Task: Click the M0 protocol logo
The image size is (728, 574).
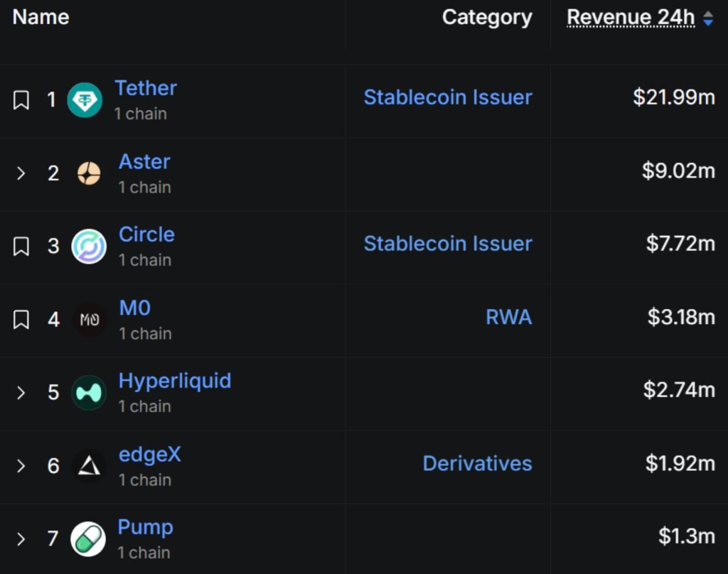Action: point(89,320)
